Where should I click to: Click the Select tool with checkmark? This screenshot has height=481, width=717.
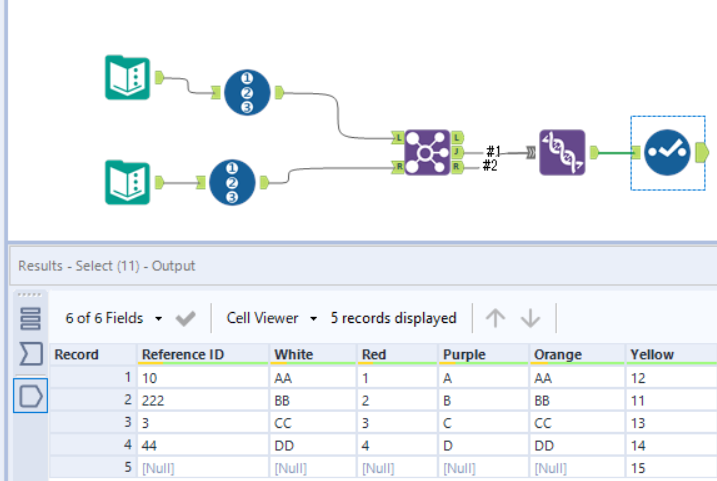tap(667, 152)
